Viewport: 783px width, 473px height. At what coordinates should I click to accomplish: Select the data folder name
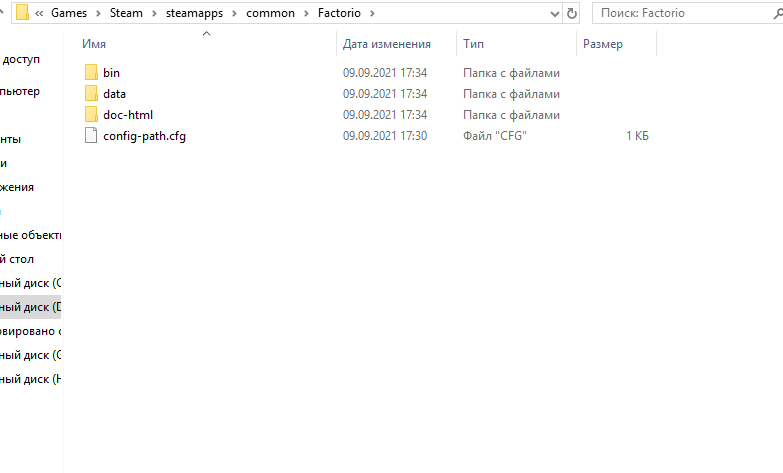click(x=114, y=94)
